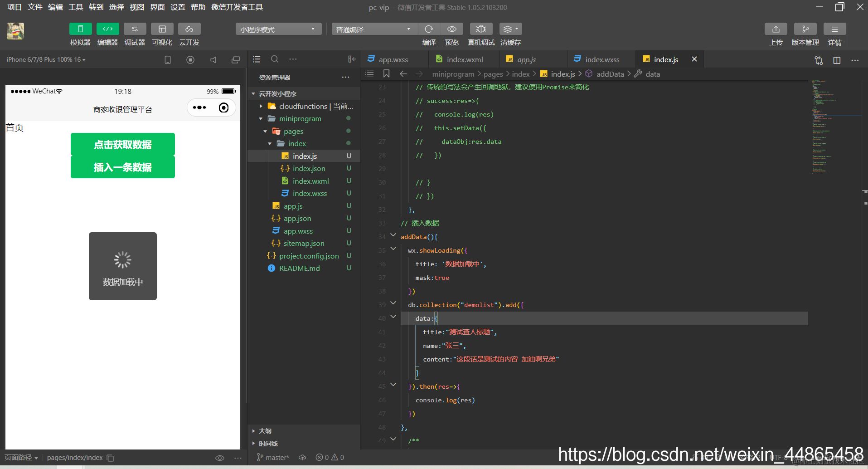
Task: Open version management (版本管理)
Action: [805, 29]
